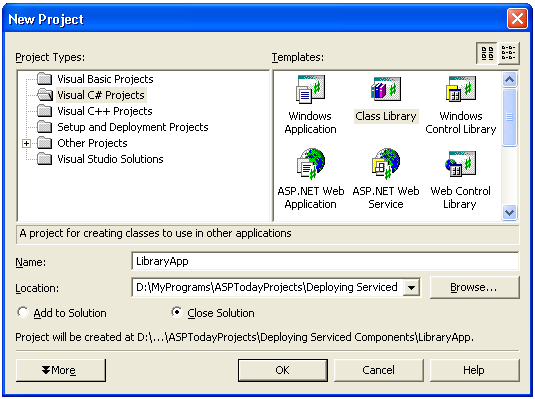
Task: Choose the Class Library template icon
Action: pos(386,89)
